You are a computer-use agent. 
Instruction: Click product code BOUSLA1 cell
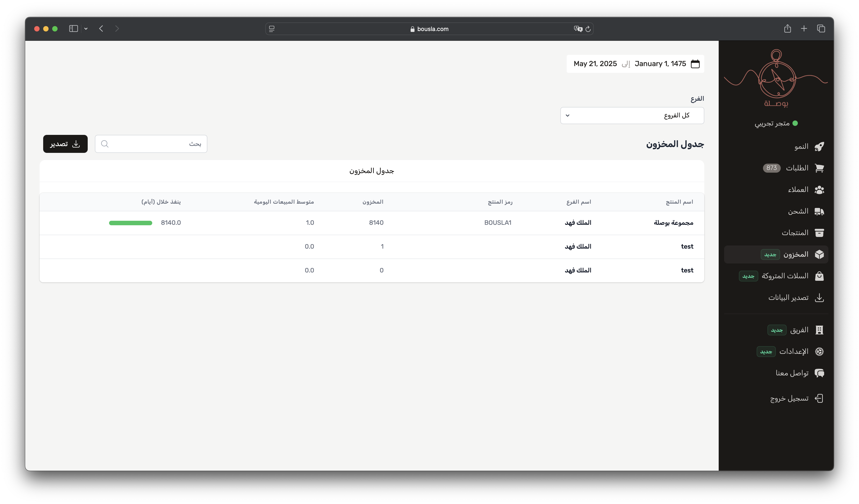point(498,223)
